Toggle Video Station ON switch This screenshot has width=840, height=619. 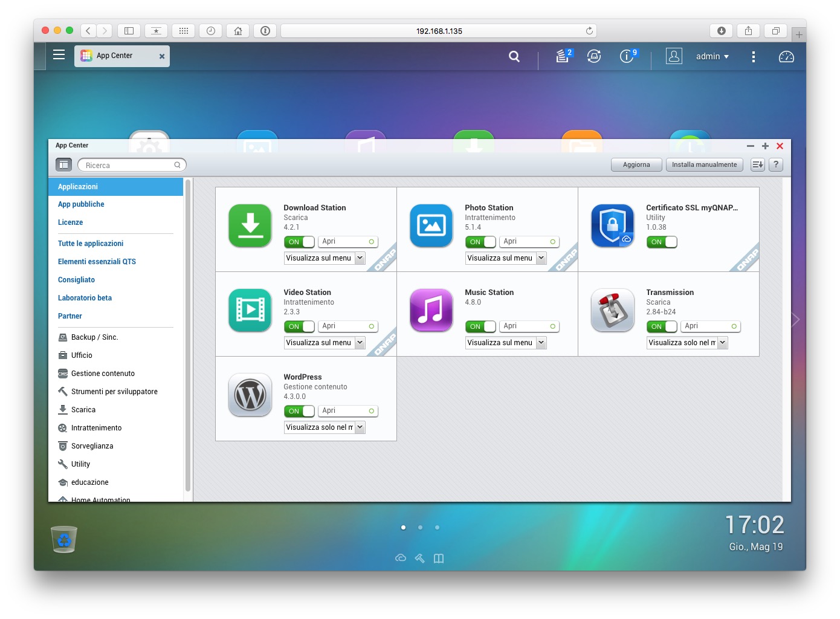(300, 326)
